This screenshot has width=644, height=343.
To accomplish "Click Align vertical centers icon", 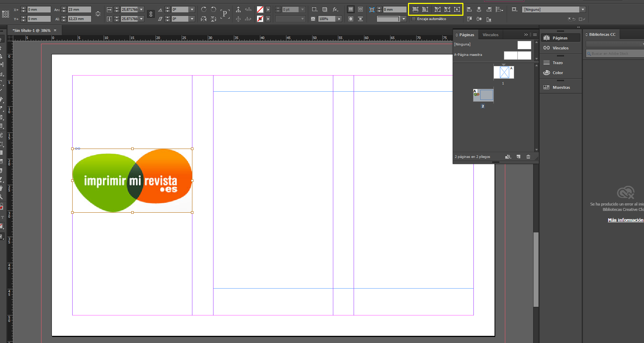I will pos(479,19).
